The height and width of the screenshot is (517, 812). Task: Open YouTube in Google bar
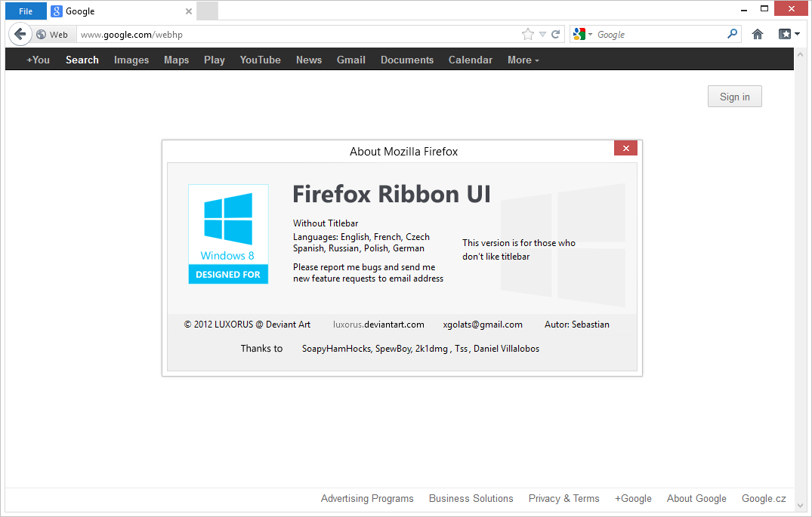click(x=261, y=60)
